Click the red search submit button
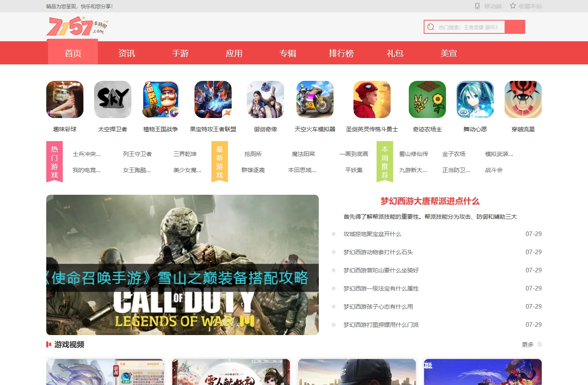The image size is (588, 385). click(x=515, y=27)
